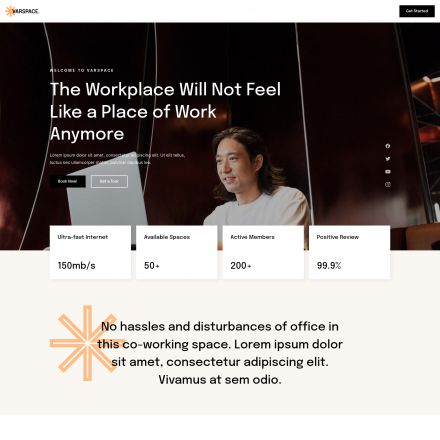
Task: Open the Facebook social icon
Action: pyautogui.click(x=388, y=146)
